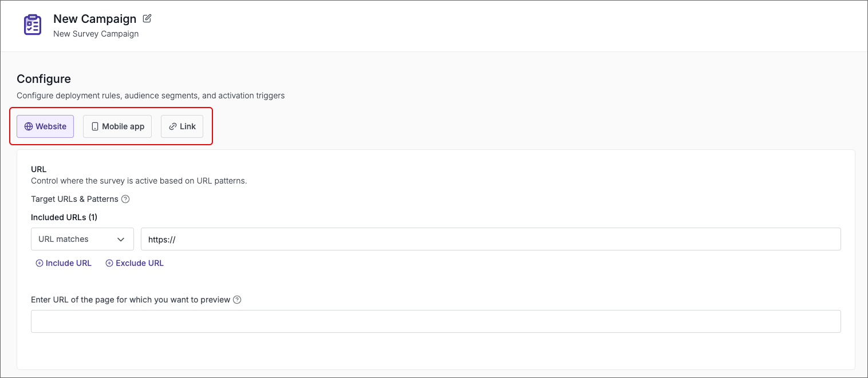Click the preview page URL input box

pyautogui.click(x=436, y=321)
